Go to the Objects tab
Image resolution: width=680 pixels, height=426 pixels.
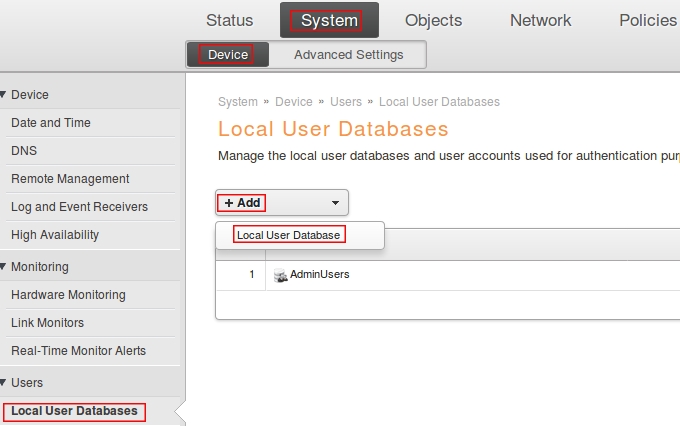[433, 20]
